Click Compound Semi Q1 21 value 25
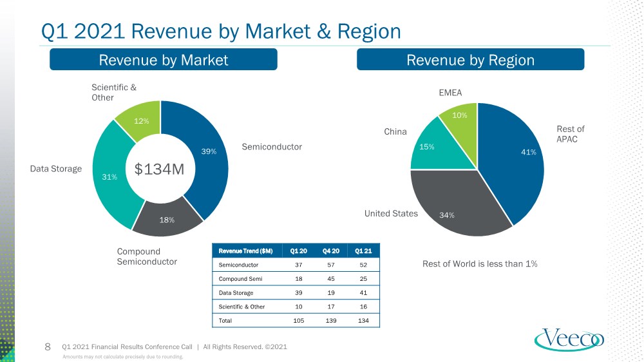 (x=363, y=279)
